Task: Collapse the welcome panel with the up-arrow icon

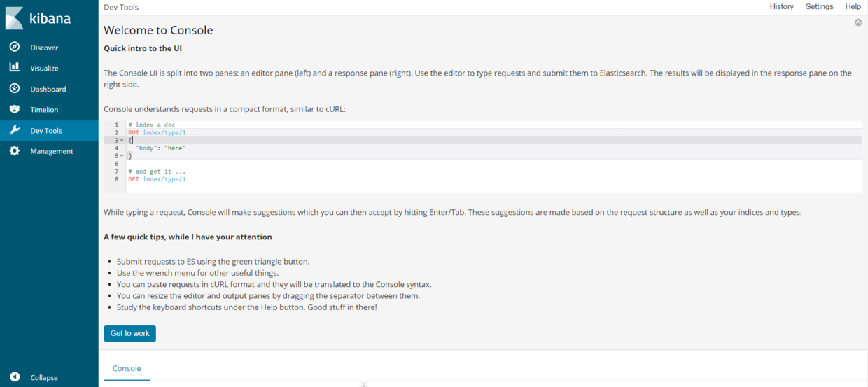Action: pyautogui.click(x=858, y=23)
